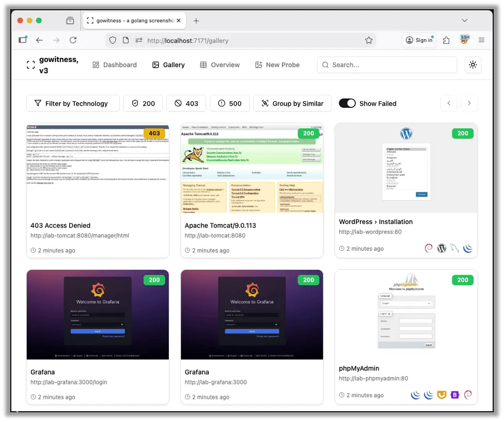The width and height of the screenshot is (504, 422).
Task: Click the browser back arrow
Action: pos(39,40)
